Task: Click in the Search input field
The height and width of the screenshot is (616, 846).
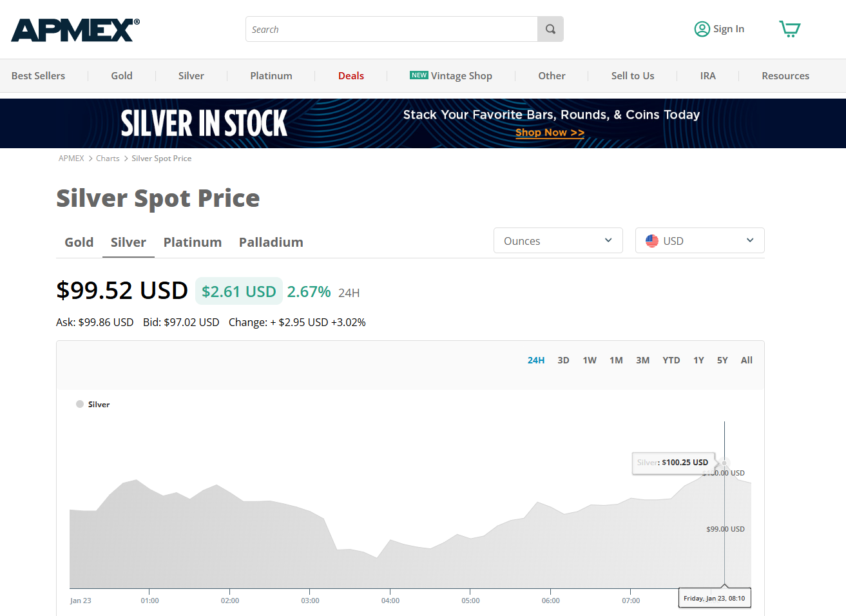Action: click(x=391, y=29)
